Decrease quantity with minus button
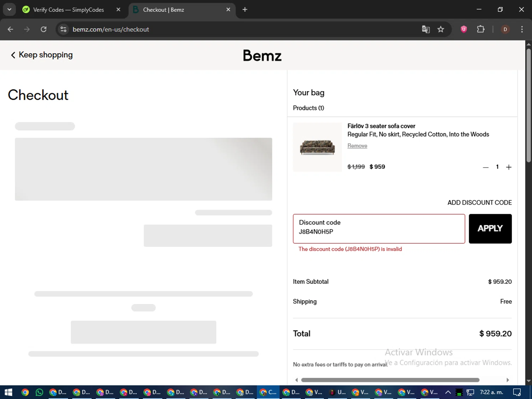The image size is (532, 399). [x=486, y=167]
